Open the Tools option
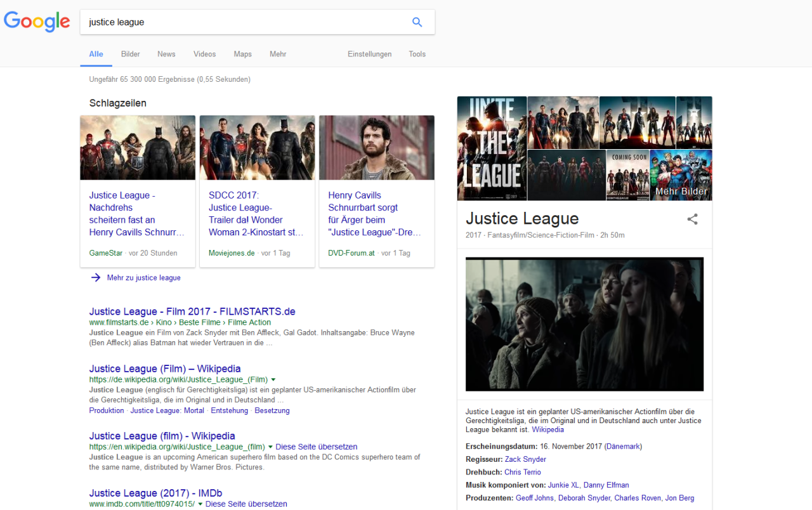The height and width of the screenshot is (510, 812). pyautogui.click(x=417, y=55)
